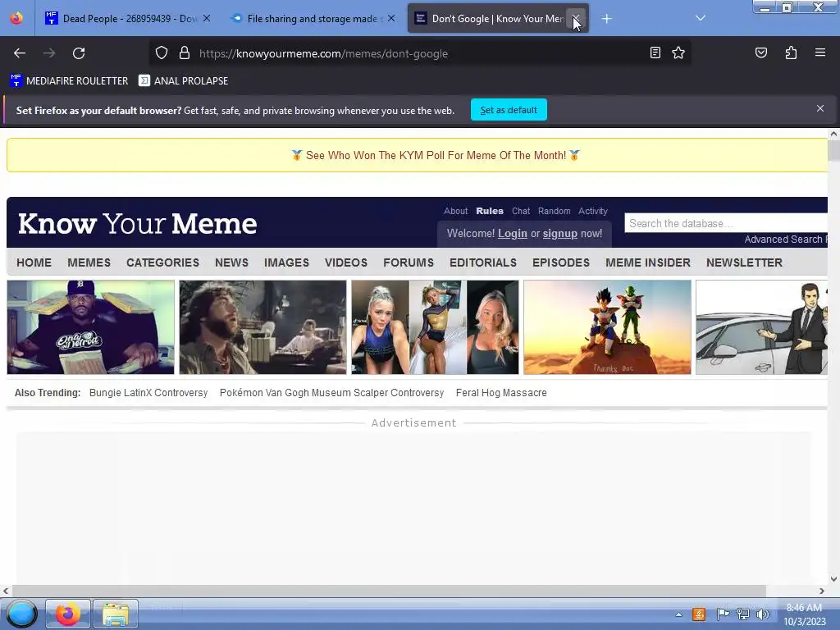Open the Firefox hamburger menu

point(819,52)
